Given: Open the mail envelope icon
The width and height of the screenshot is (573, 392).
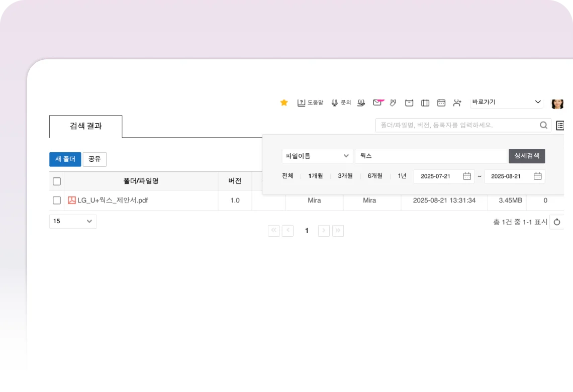Looking at the screenshot, I should tap(377, 103).
